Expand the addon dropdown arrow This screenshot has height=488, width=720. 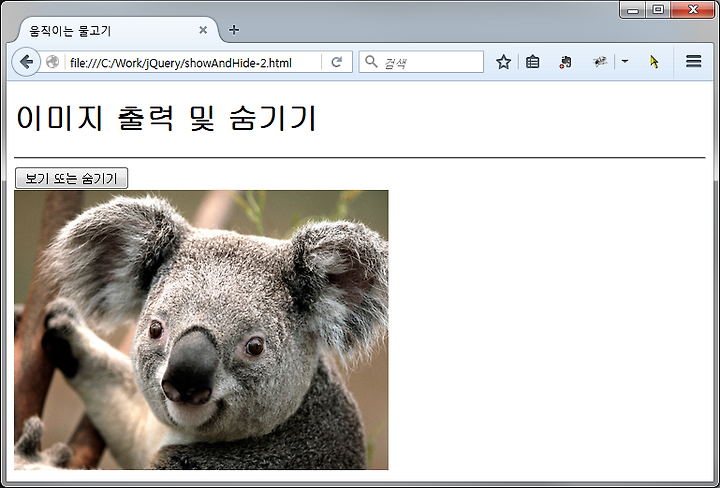tap(624, 61)
